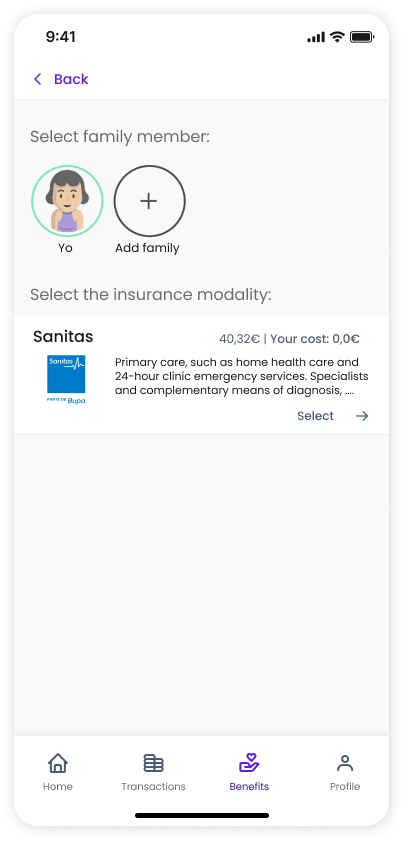Open the Sanitas insurance title
The image size is (405, 842).
pos(63,337)
